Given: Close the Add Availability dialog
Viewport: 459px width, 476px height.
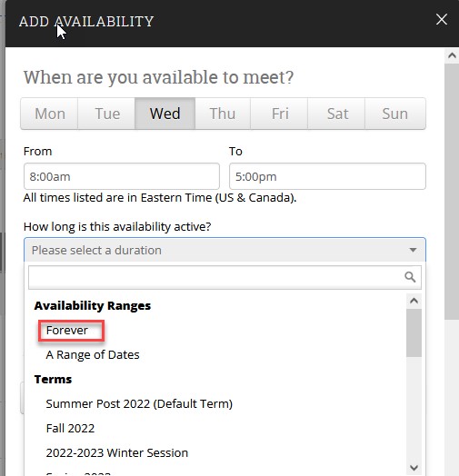Looking at the screenshot, I should [x=442, y=19].
